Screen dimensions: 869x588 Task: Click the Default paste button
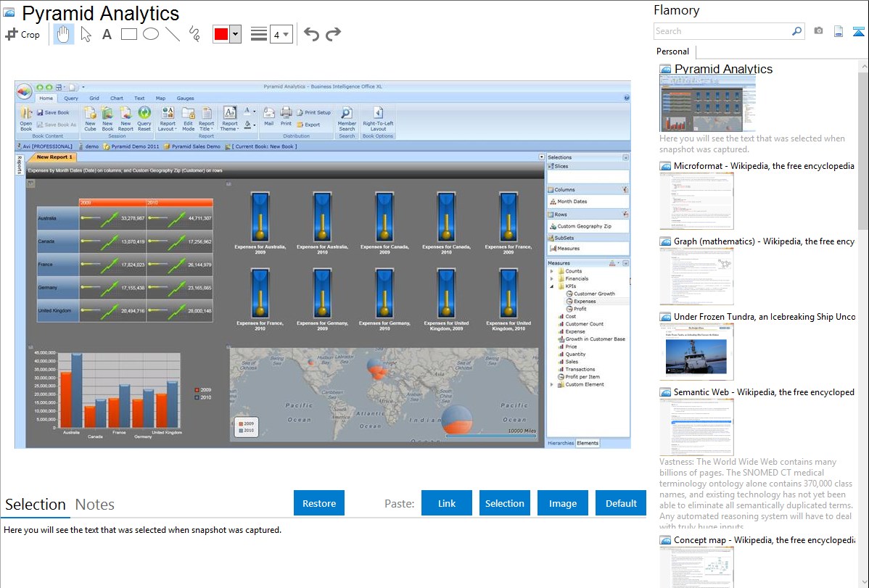[621, 503]
